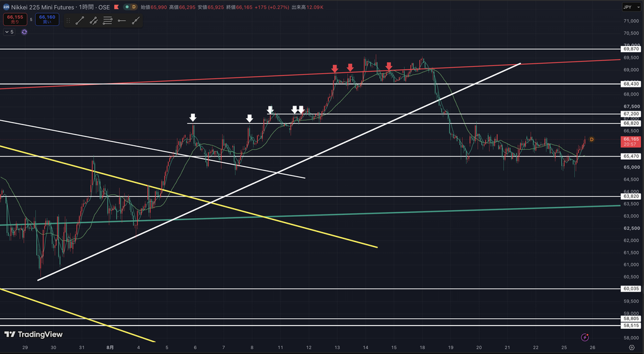Click the 66,155 sell button
Viewport: 644px width, 354px height.
(15, 19)
